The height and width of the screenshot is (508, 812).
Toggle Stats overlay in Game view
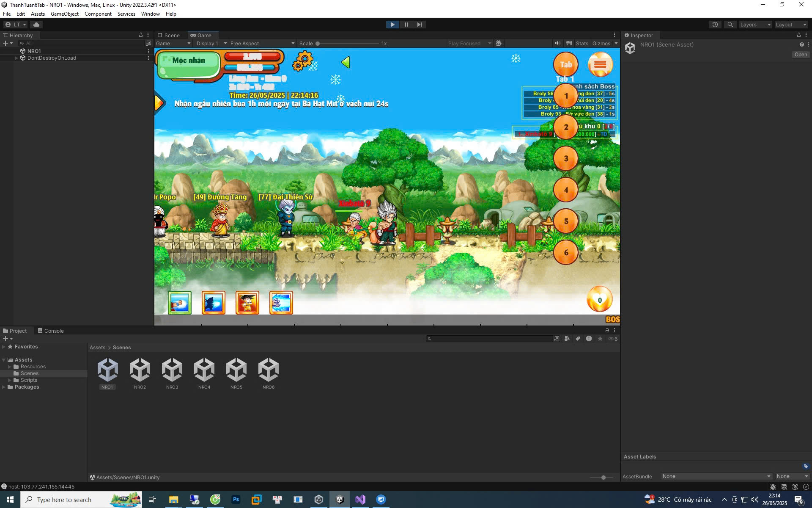[x=582, y=43]
